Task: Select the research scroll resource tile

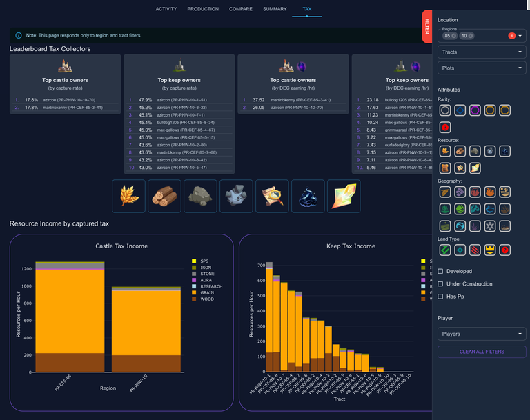Action: pyautogui.click(x=272, y=197)
